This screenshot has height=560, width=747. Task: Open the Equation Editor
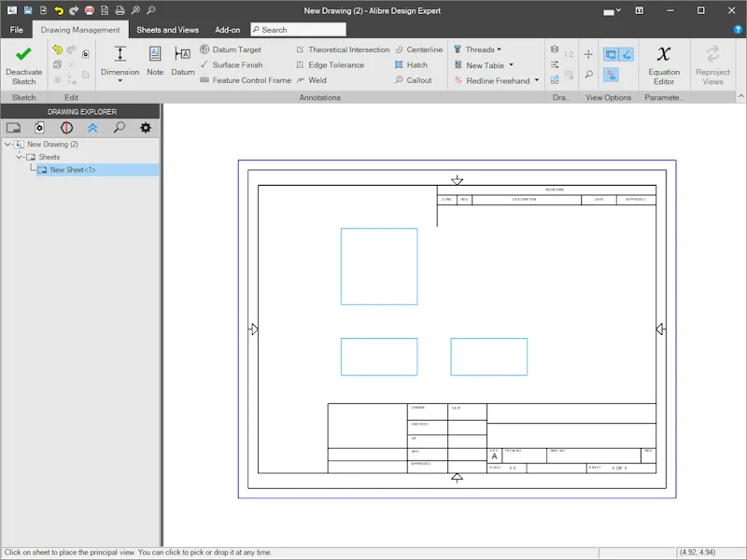point(664,64)
